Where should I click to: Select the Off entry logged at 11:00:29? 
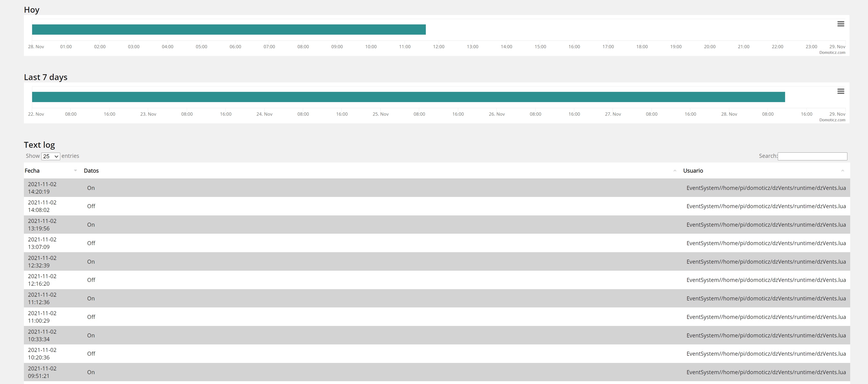tap(236, 317)
